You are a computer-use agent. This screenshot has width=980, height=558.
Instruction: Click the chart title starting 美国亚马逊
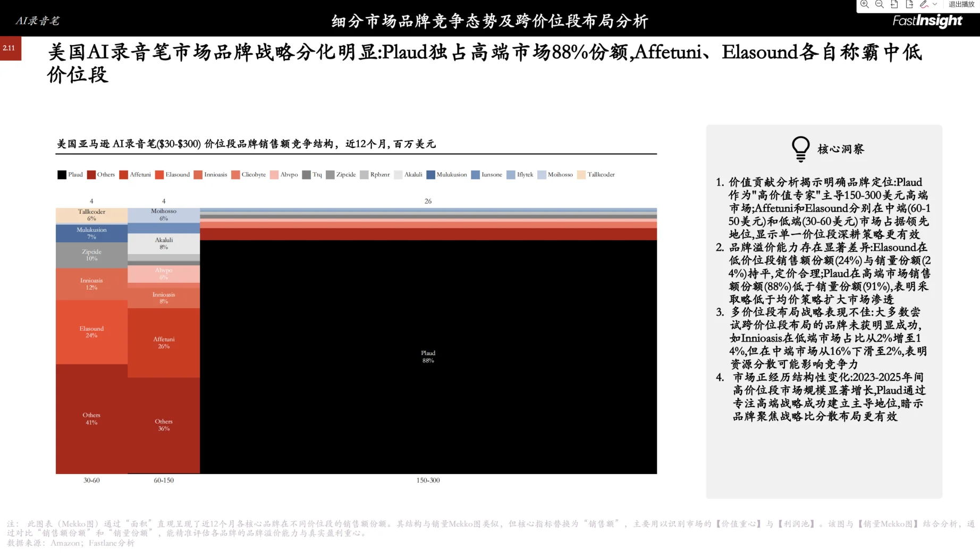pos(246,144)
